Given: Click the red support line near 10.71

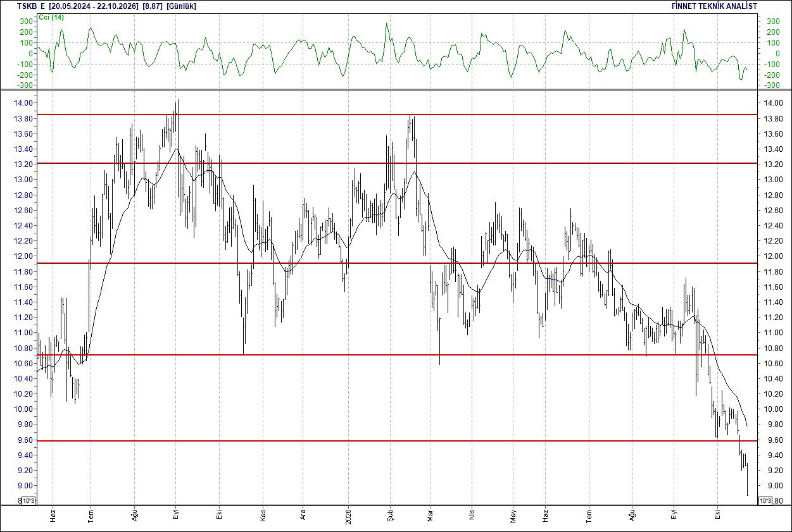Looking at the screenshot, I should (x=396, y=355).
